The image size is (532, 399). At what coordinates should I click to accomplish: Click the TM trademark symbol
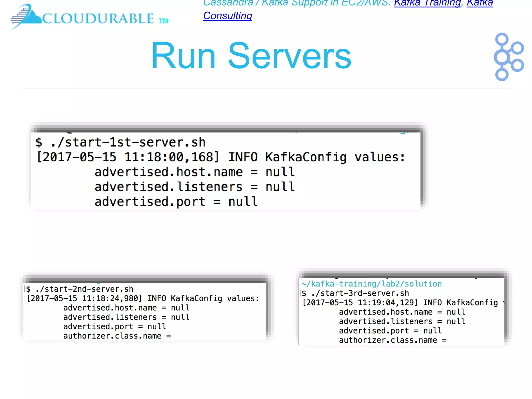[x=164, y=21]
